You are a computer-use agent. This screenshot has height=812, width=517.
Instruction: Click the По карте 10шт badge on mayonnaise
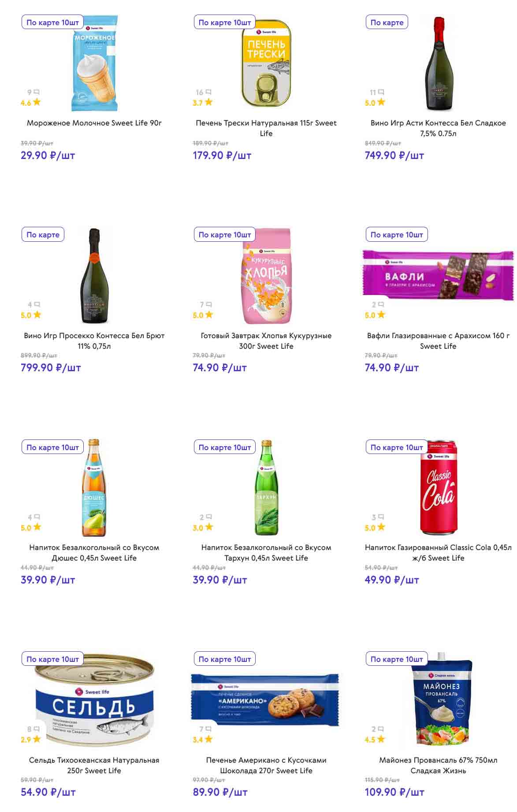click(x=396, y=659)
